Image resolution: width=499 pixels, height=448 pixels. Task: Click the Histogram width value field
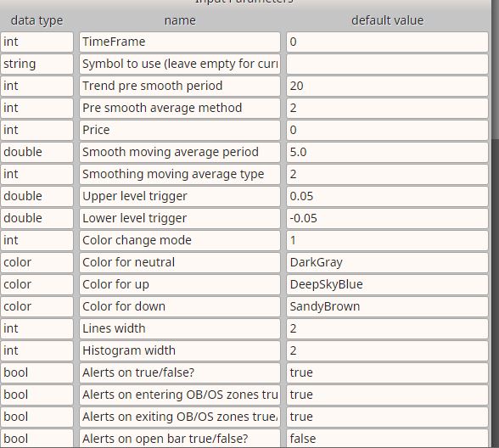(387, 350)
